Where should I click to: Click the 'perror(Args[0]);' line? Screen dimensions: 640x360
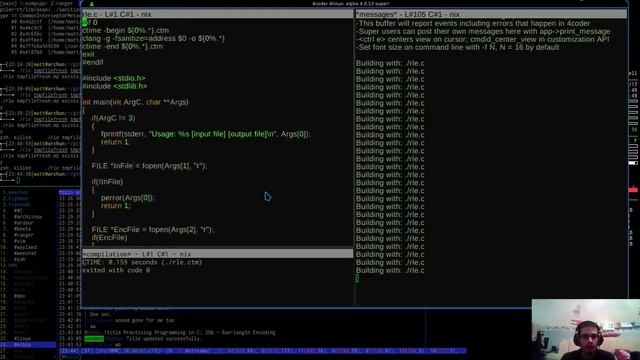(128, 198)
